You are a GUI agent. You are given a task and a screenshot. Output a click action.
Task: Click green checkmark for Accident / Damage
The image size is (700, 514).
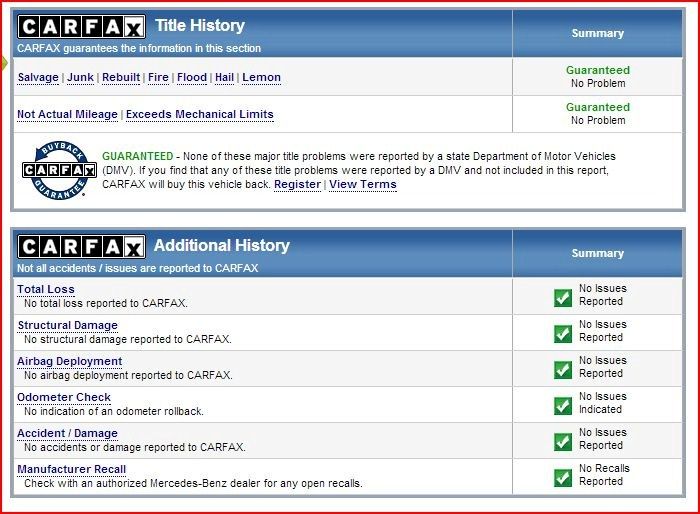pos(562,442)
